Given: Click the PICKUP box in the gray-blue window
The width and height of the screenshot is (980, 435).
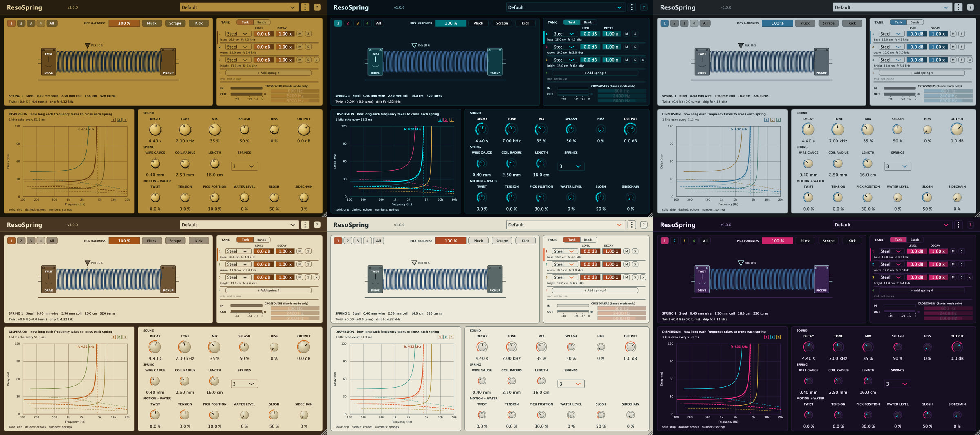Looking at the screenshot, I should pos(822,62).
